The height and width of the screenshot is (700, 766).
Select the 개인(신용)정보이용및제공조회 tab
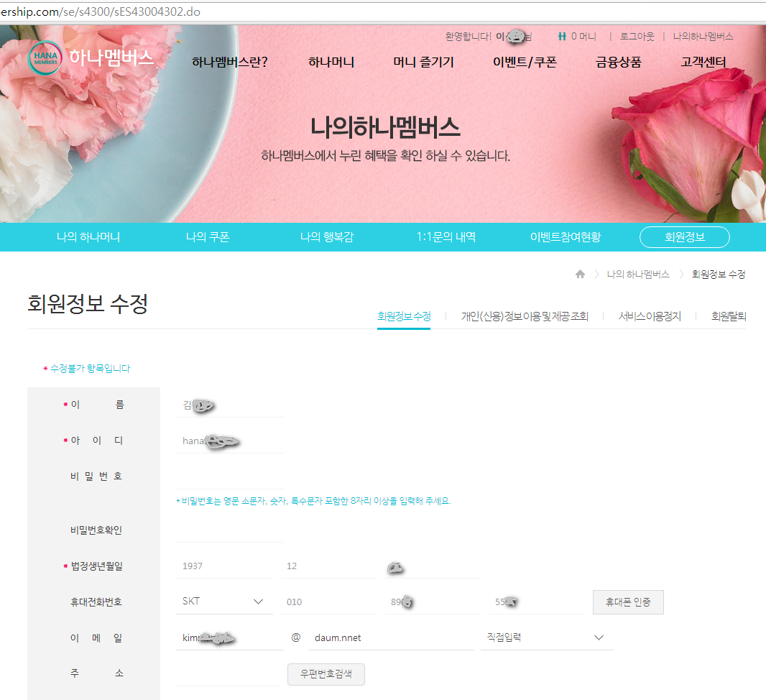[x=525, y=316]
